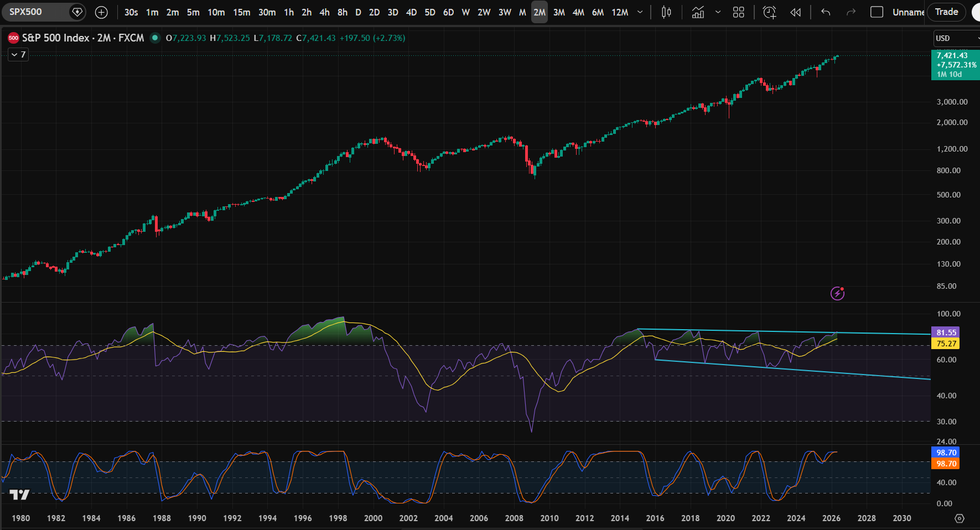The height and width of the screenshot is (530, 980).
Task: Click the 3,000.00 price axis label
Action: pyautogui.click(x=952, y=102)
